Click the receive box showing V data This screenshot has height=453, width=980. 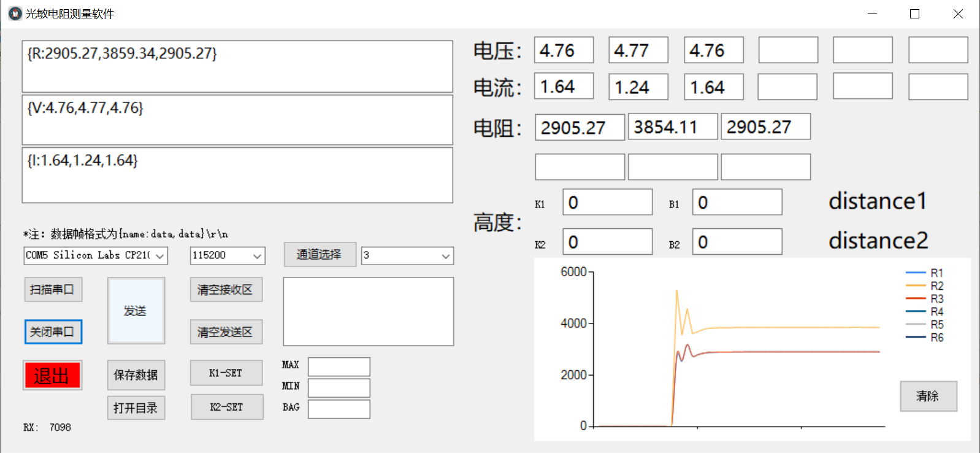(237, 120)
